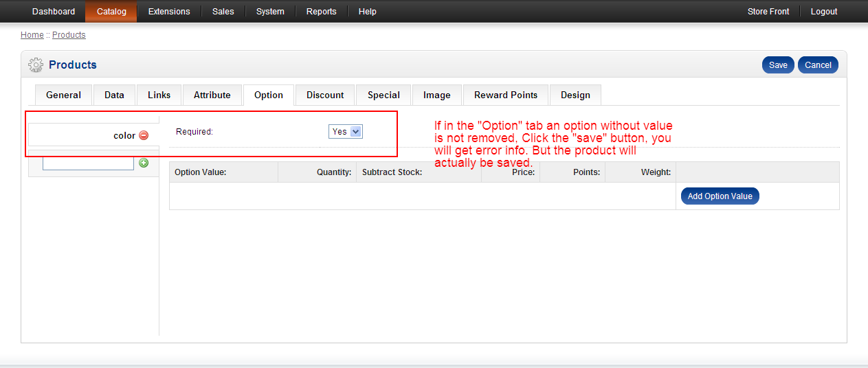Switch to the General tab
The height and width of the screenshot is (368, 868).
click(x=63, y=95)
